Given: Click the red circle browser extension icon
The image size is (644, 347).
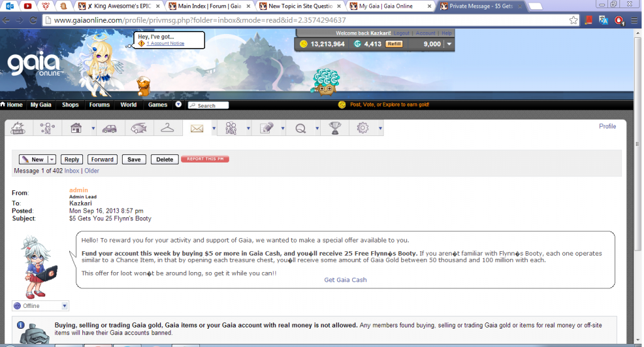Looking at the screenshot, I should pyautogui.click(x=619, y=20).
